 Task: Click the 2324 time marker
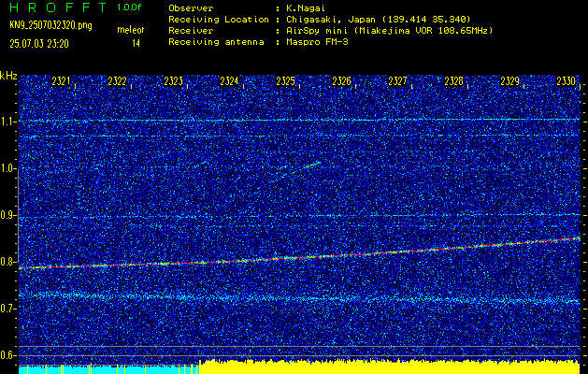(x=229, y=81)
